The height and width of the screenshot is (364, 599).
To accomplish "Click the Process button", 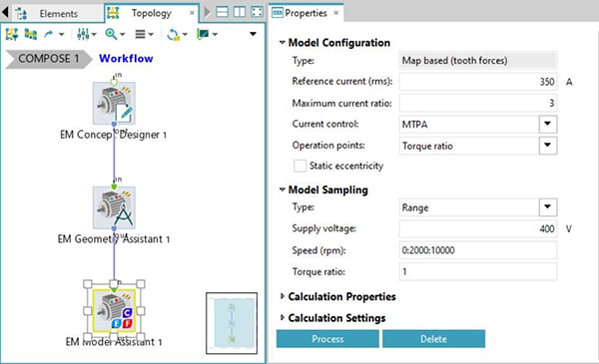I will point(327,339).
